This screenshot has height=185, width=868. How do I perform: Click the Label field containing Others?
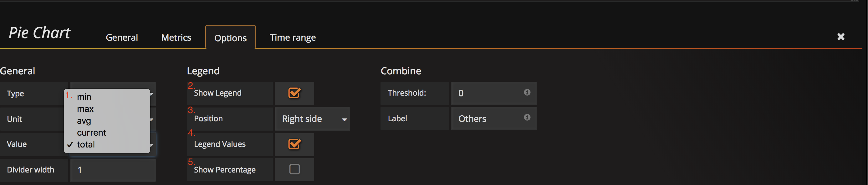point(494,118)
